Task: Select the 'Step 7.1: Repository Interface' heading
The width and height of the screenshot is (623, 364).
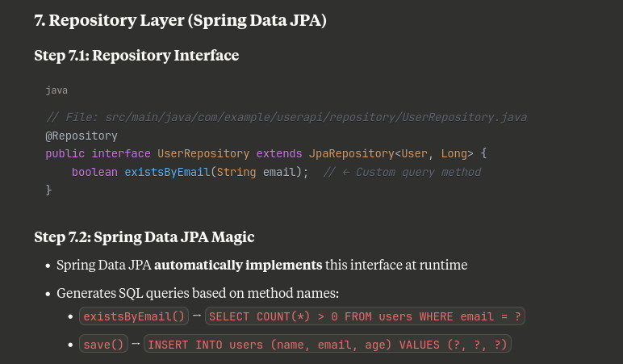Action: pos(136,56)
